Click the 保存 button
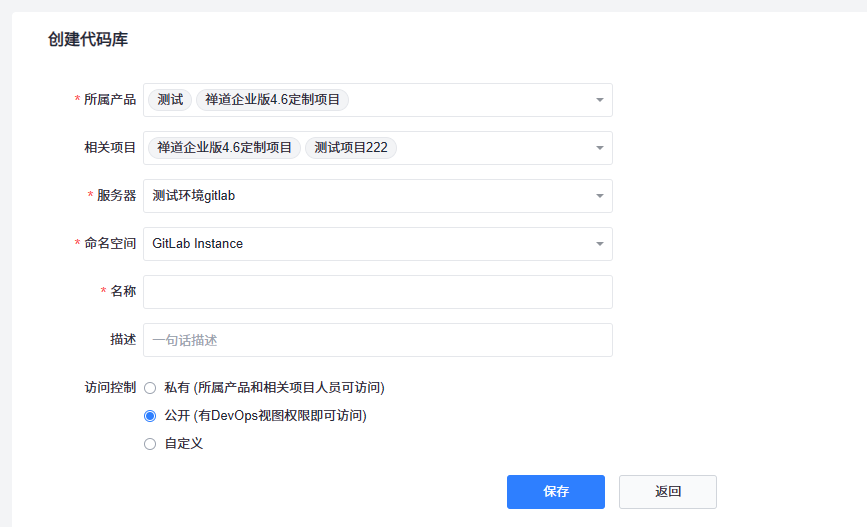 point(556,492)
